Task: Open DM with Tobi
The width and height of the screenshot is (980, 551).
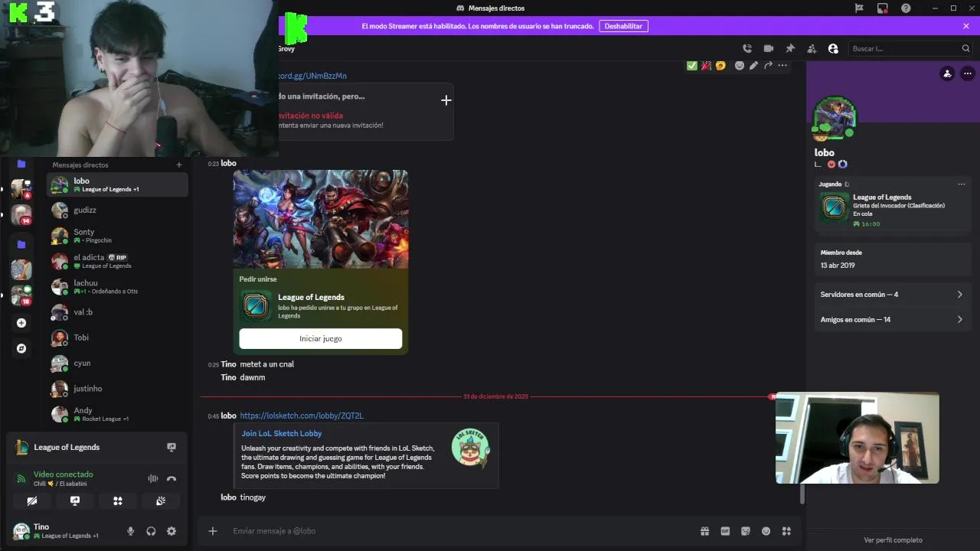Action: coord(117,337)
